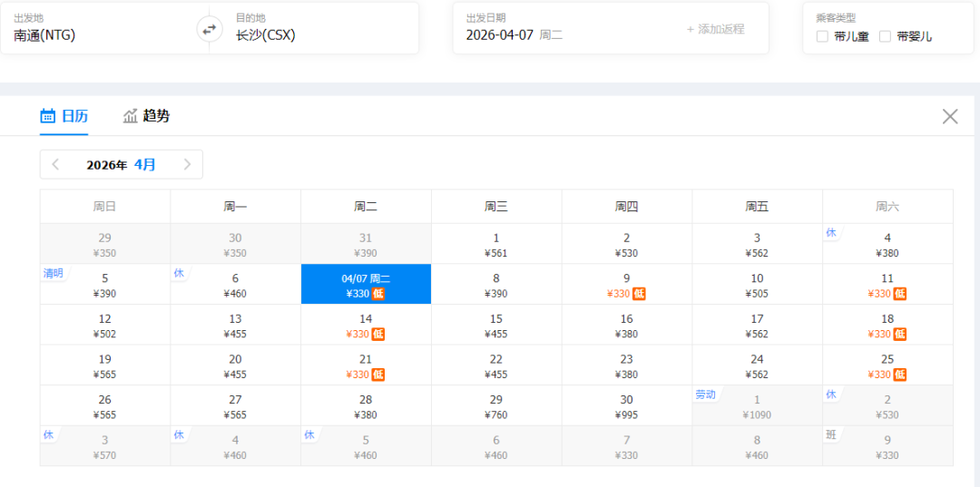Click 添加返程 to add return trip
This screenshot has height=487, width=980.
[x=716, y=29]
